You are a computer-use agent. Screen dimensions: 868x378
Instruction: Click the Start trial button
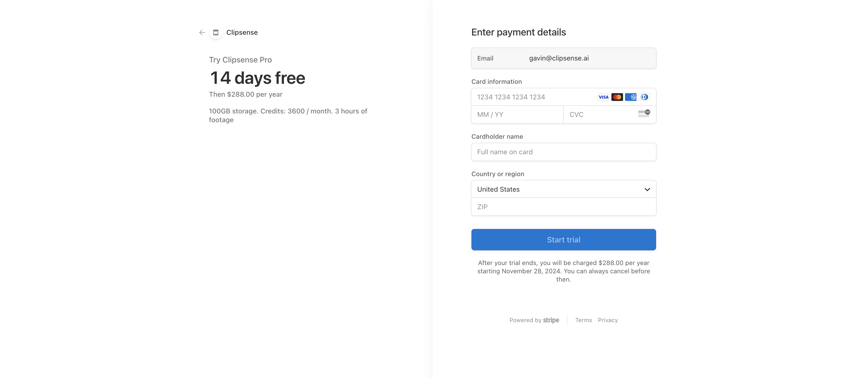click(563, 240)
